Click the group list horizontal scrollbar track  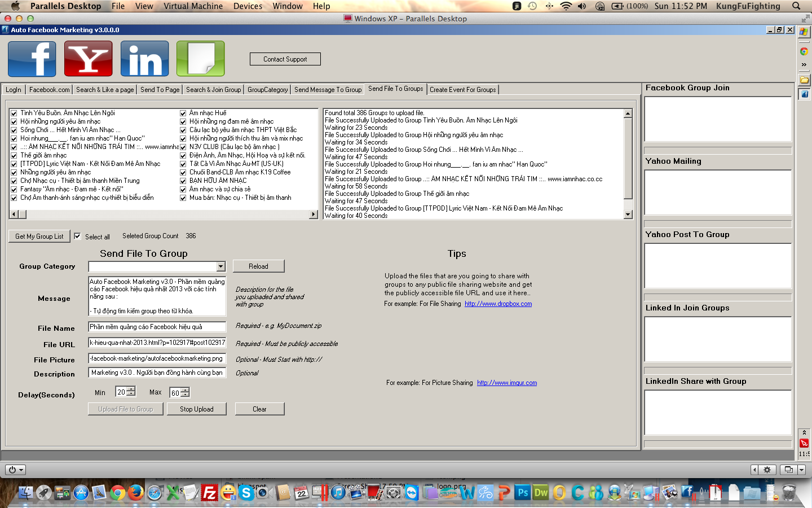coord(164,214)
